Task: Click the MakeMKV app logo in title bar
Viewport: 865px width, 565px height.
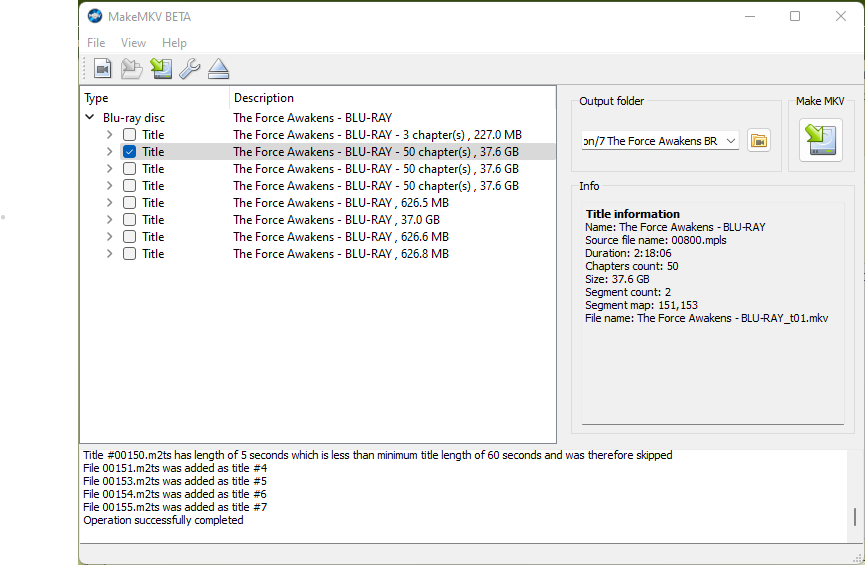Action: point(95,17)
